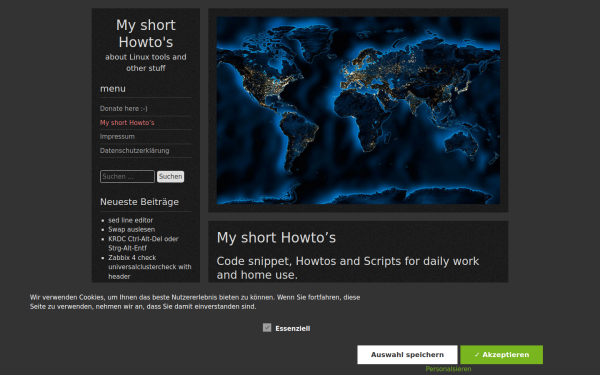Click 'Auswahl speichern' cookie button

coord(407,355)
